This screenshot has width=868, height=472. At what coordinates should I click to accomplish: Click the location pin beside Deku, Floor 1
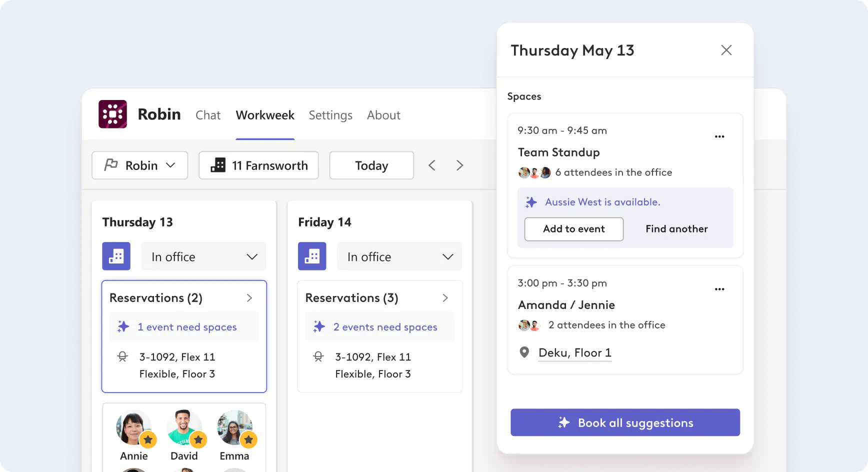click(x=524, y=352)
